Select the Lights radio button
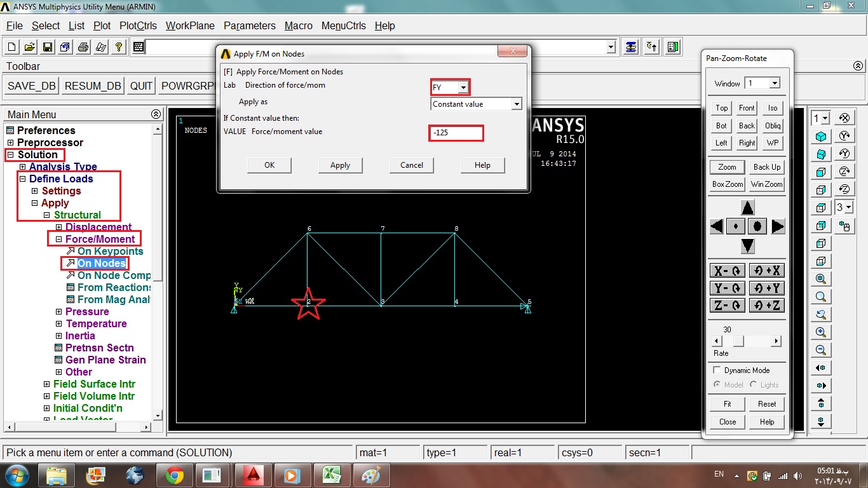This screenshot has width=868, height=488. [x=754, y=384]
